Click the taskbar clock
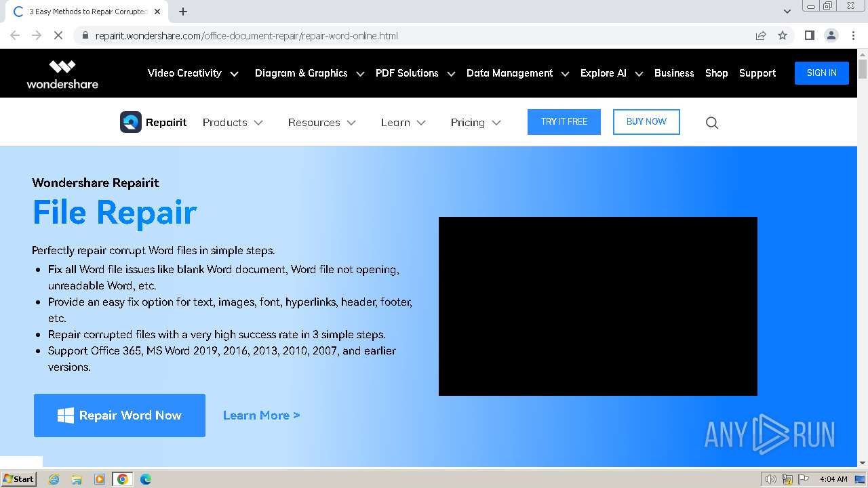 point(833,479)
